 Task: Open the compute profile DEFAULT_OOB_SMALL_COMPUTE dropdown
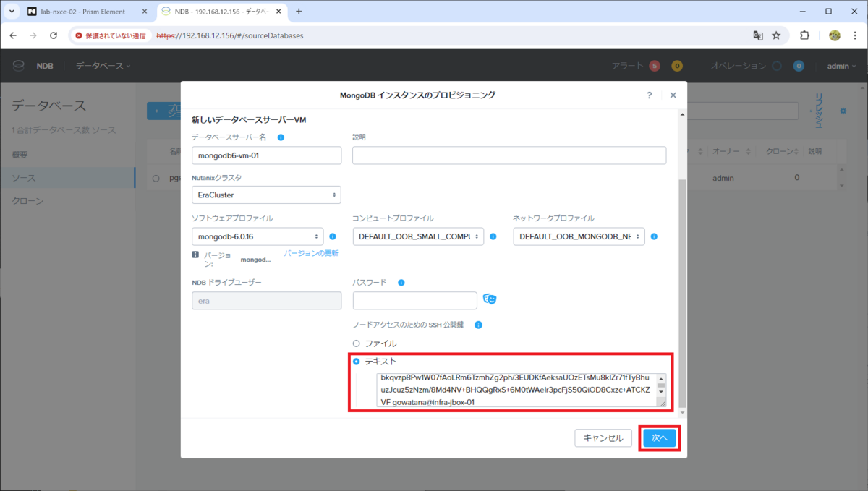point(418,236)
